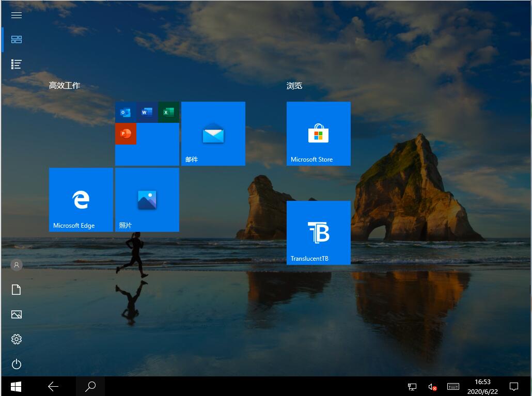The height and width of the screenshot is (396, 532).
Task: Open the Mail app tile
Action: 213,133
